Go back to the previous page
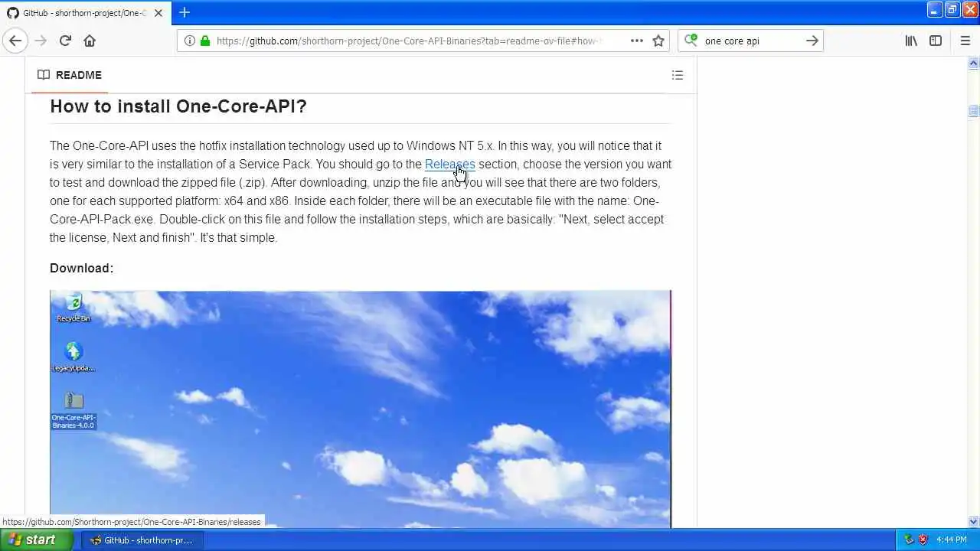 [15, 41]
